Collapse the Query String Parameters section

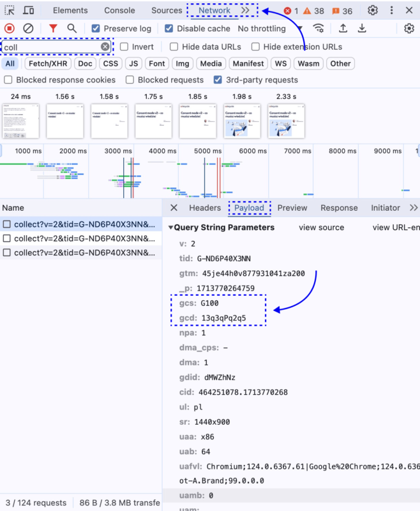coord(171,227)
